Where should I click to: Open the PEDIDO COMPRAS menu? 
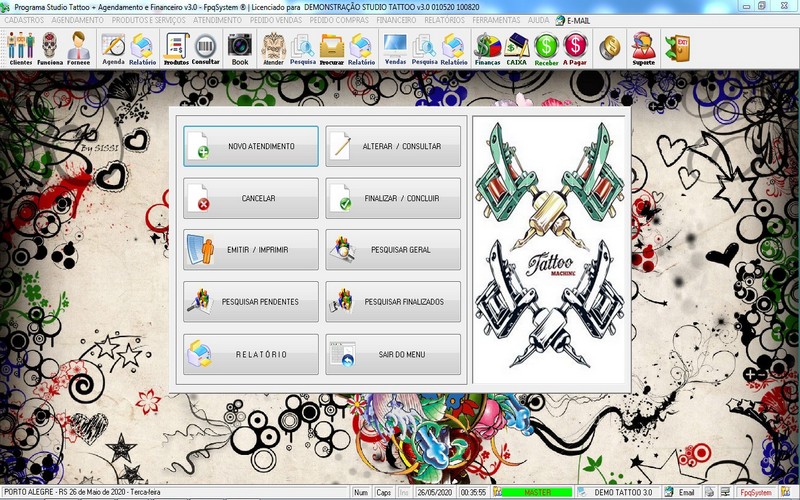pos(339,20)
